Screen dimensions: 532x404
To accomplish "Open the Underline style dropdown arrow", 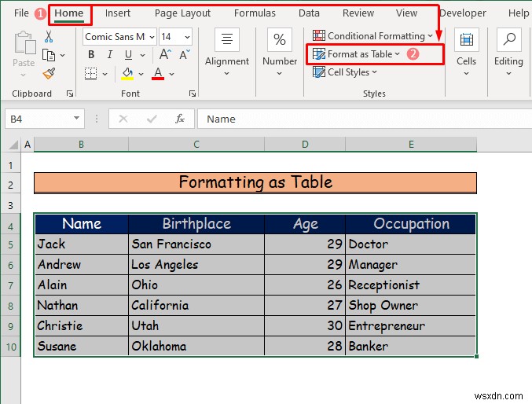I will click(142, 55).
